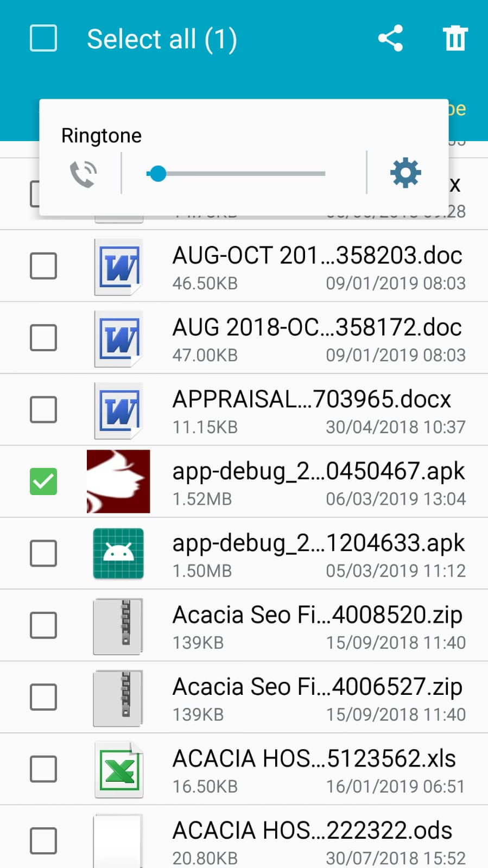Tap Word icon for AUG-OCT 201 doc
The image size is (488, 868).
point(118,267)
